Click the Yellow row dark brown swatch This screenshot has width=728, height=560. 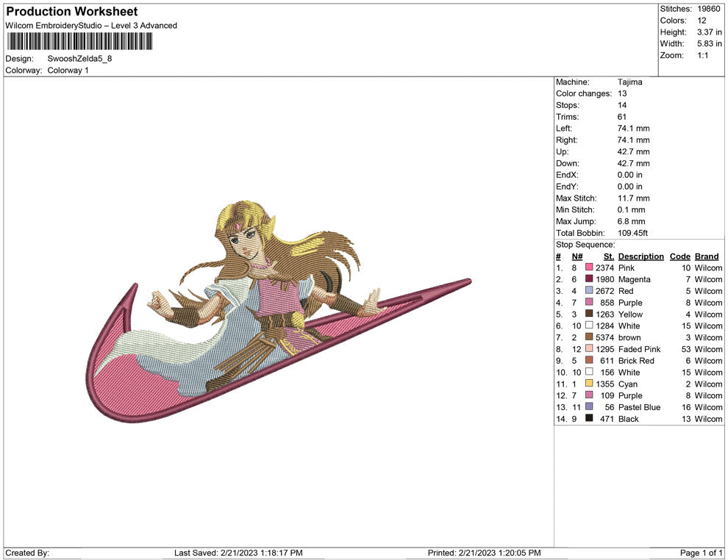(589, 314)
